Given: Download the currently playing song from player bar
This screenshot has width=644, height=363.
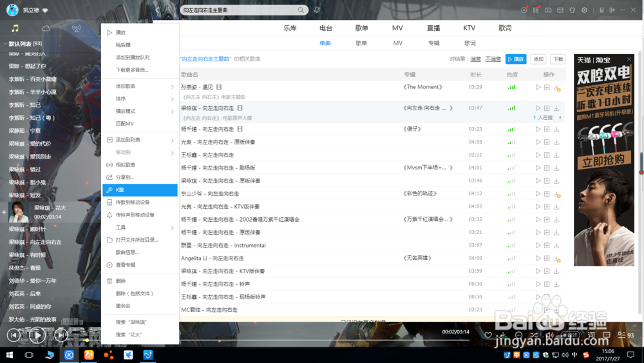Looking at the screenshot, I should click(x=503, y=335).
